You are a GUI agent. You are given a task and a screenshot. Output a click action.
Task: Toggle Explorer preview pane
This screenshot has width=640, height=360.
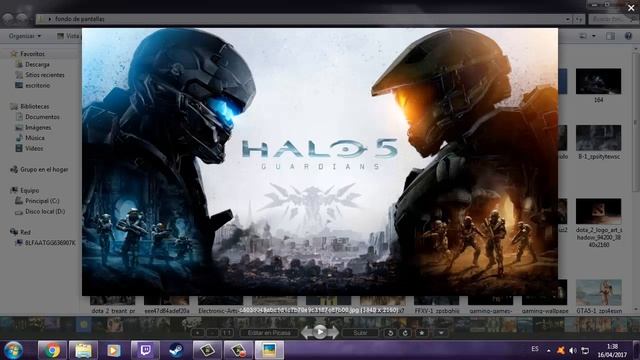[x=611, y=36]
